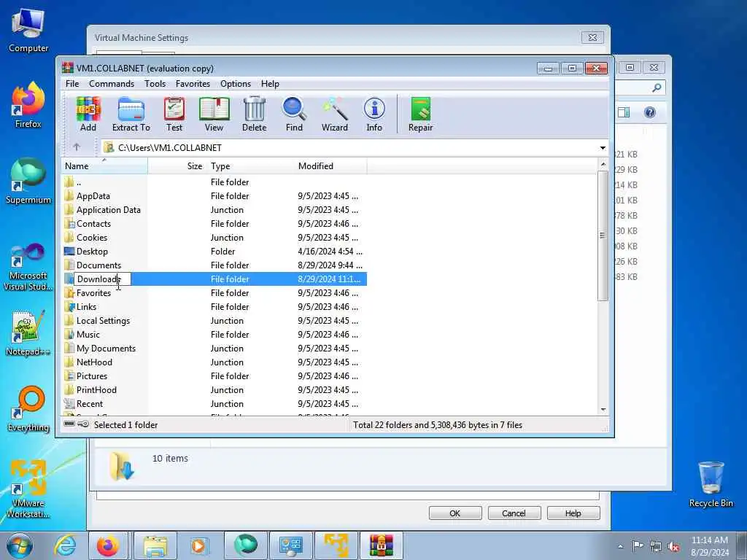Image resolution: width=747 pixels, height=560 pixels.
Task: Launch the Wizard wand tool
Action: (x=335, y=114)
